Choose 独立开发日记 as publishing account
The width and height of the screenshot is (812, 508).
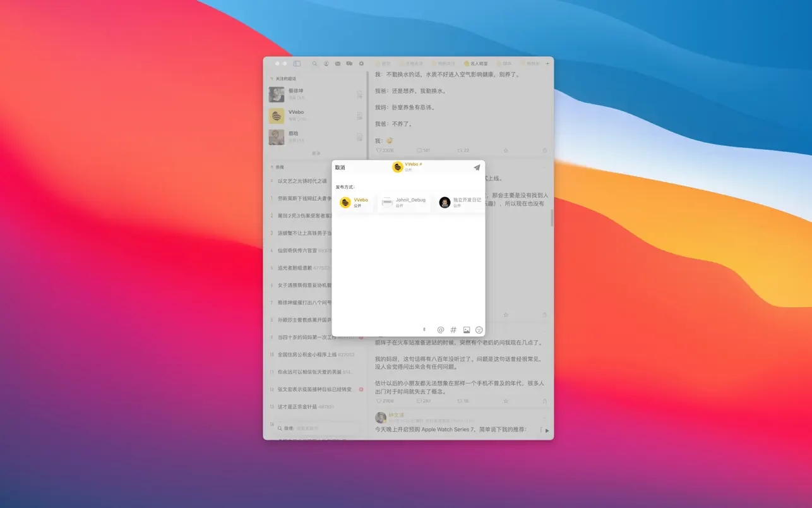(x=460, y=202)
